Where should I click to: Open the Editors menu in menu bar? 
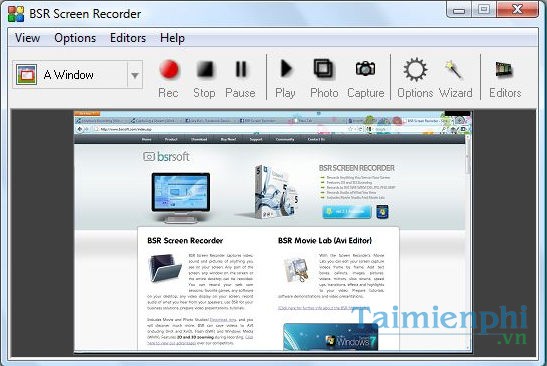click(128, 38)
